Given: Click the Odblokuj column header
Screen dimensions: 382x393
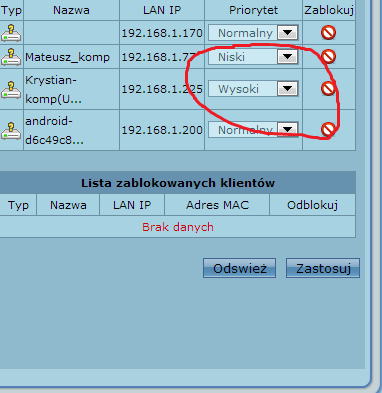Looking at the screenshot, I should [x=313, y=205].
